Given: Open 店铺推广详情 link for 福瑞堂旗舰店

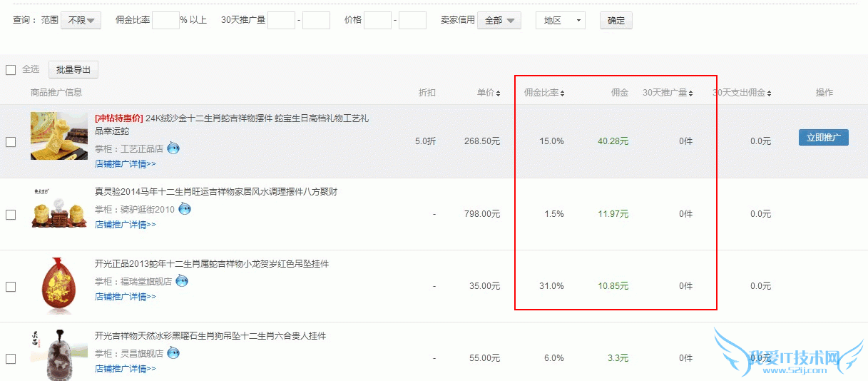Looking at the screenshot, I should click(126, 297).
